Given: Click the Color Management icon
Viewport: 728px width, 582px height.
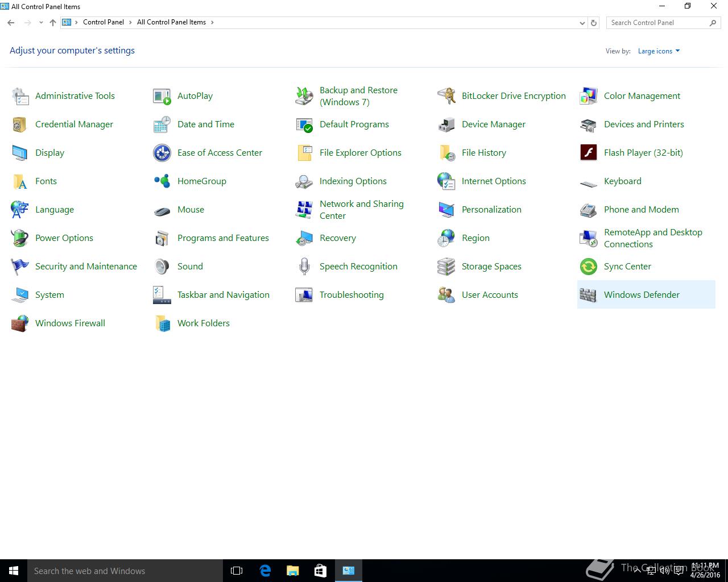Looking at the screenshot, I should pyautogui.click(x=588, y=96).
